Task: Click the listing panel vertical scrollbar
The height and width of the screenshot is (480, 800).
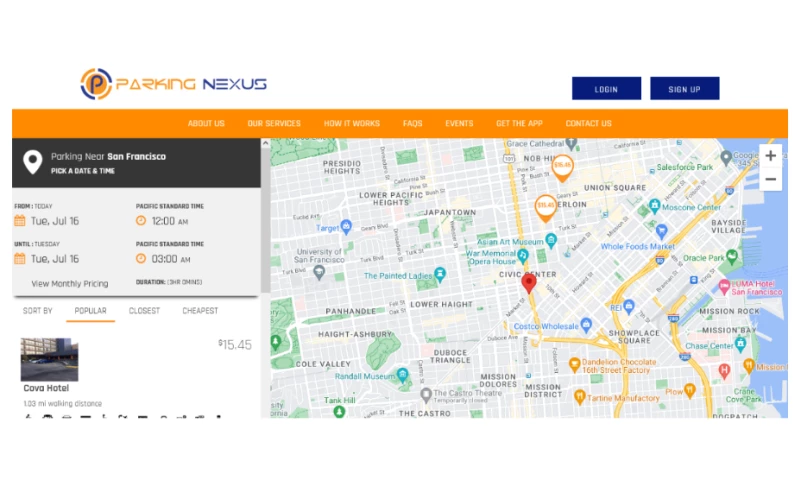Action: 265,220
